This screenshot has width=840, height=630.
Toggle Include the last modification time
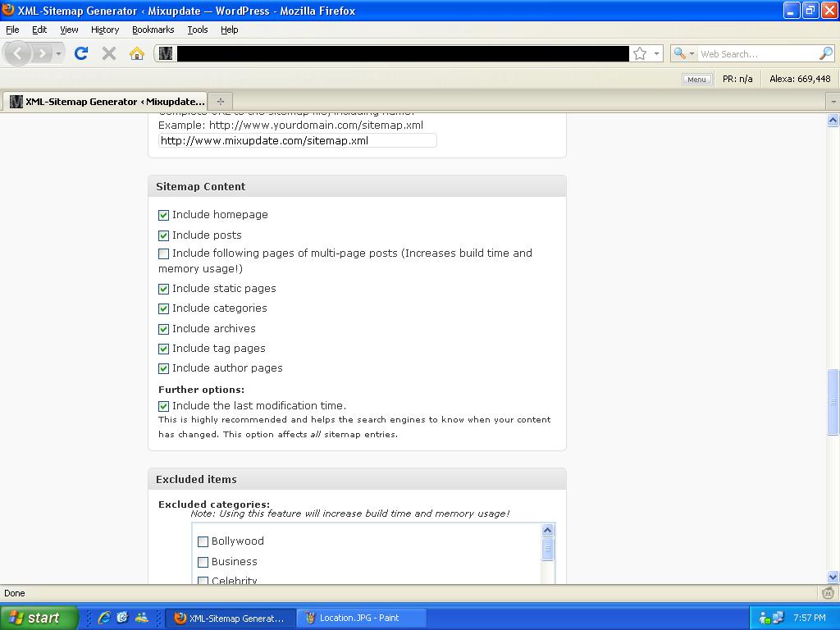point(163,406)
